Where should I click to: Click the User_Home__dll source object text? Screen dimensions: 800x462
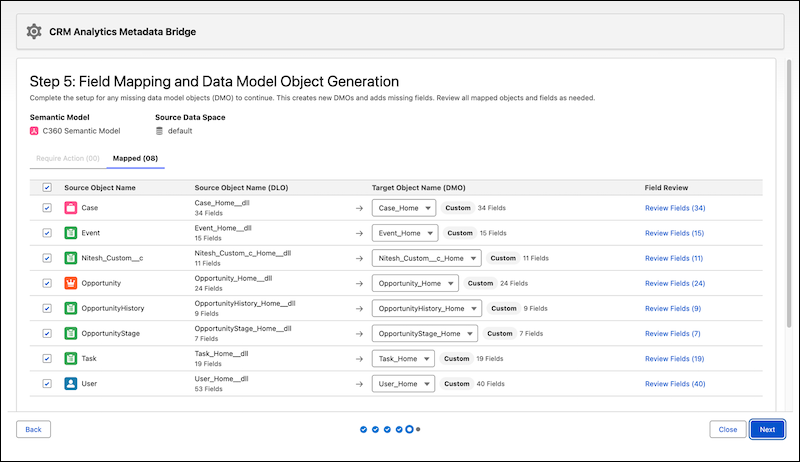[x=221, y=379]
